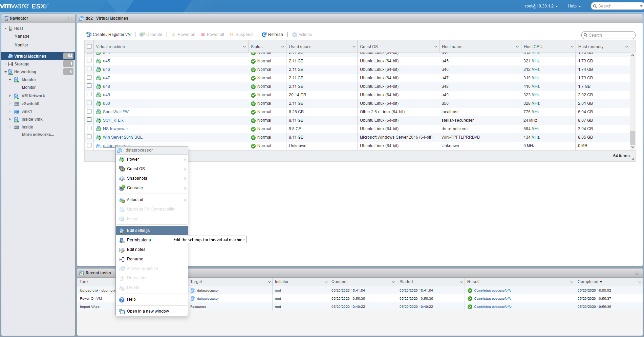Click the Snapshots icon in context menu
This screenshot has height=337, width=644.
[122, 179]
